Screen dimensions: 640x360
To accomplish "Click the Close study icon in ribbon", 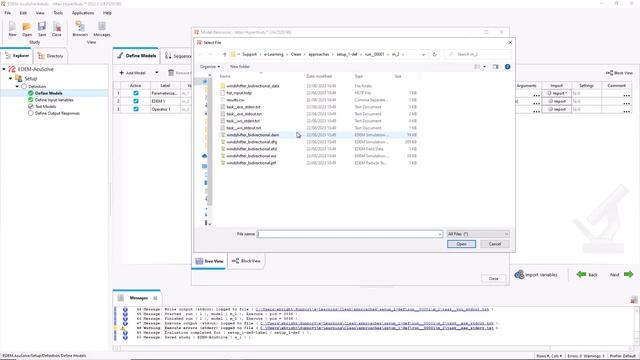I will pyautogui.click(x=57, y=27).
